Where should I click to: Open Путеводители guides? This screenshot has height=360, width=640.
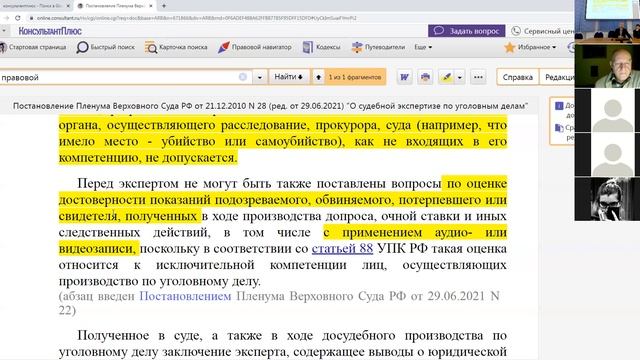pyautogui.click(x=378, y=47)
